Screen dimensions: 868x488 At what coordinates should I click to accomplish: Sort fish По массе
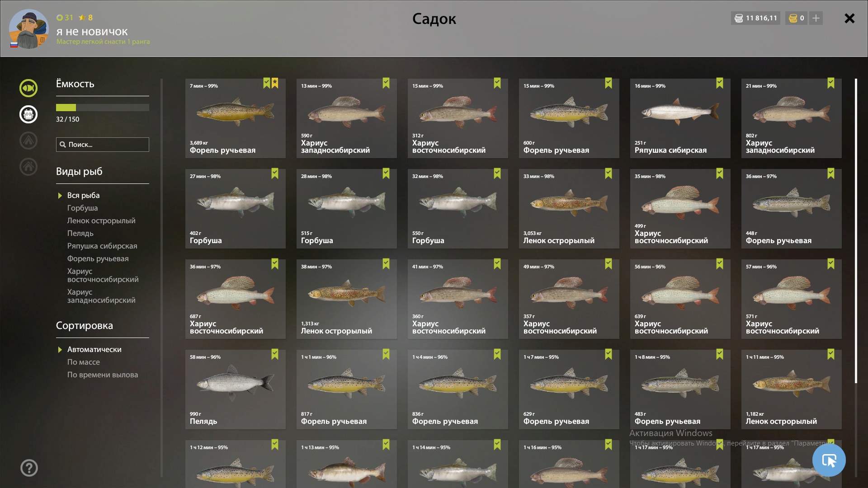click(84, 362)
